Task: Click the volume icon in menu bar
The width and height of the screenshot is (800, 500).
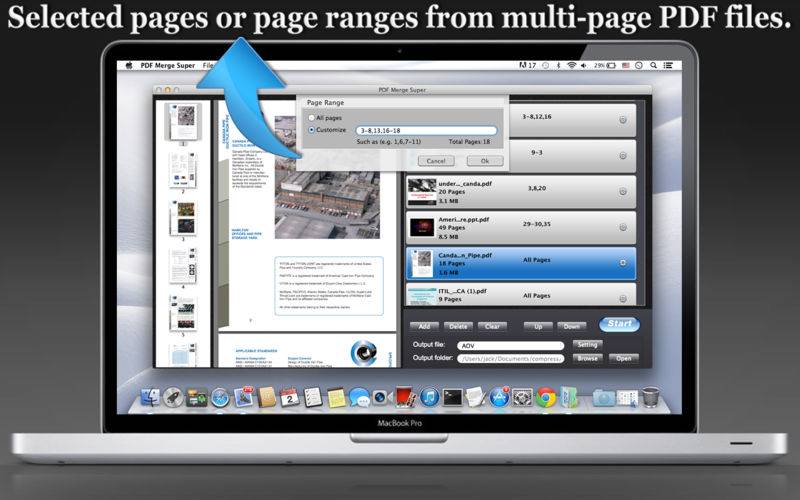Action: (x=584, y=65)
